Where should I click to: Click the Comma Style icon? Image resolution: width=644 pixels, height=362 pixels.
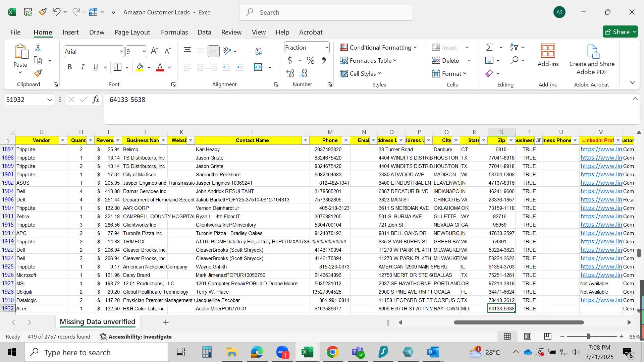pyautogui.click(x=324, y=61)
